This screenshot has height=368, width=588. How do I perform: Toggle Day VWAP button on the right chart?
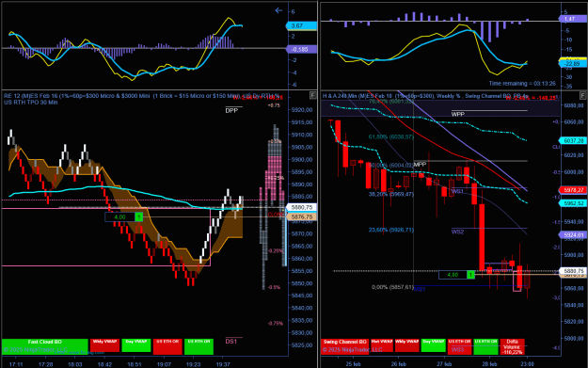point(433,345)
